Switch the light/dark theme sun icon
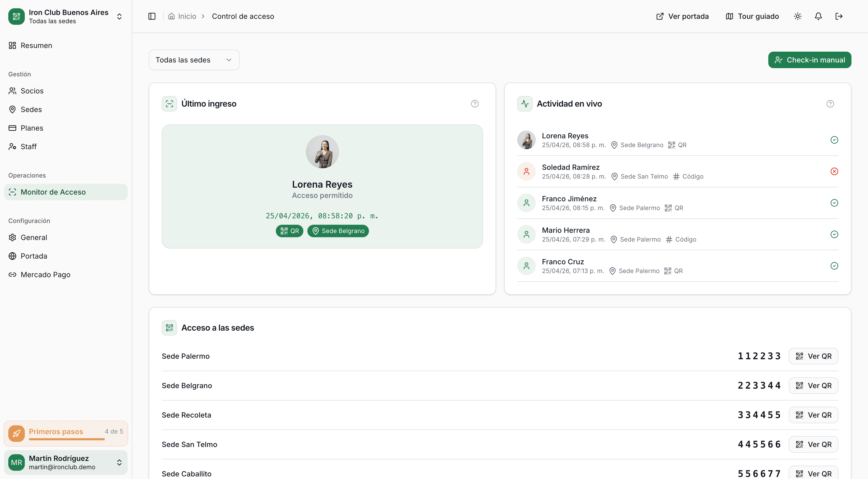Viewport: 868px width, 479px height. tap(797, 16)
